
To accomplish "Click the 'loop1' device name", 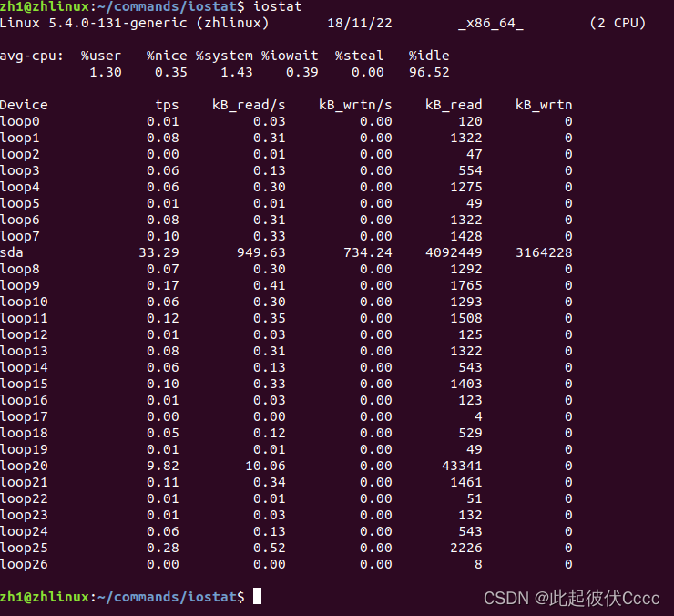I will click(20, 139).
